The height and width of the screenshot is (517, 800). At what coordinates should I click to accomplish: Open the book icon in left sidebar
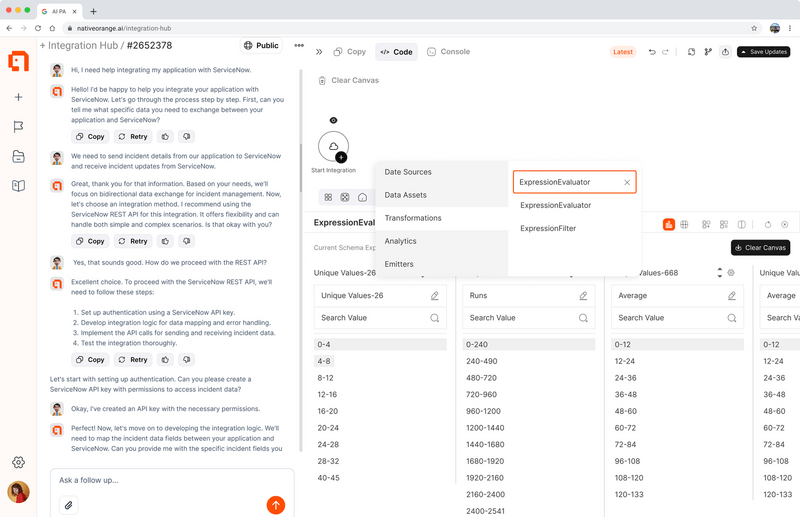click(x=18, y=186)
